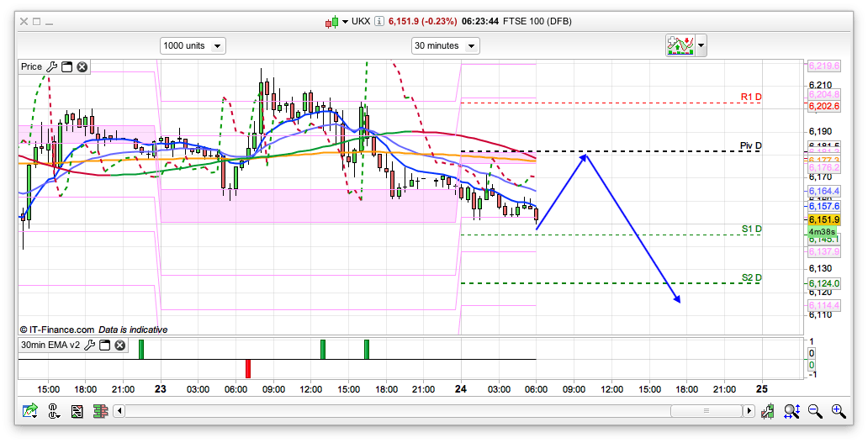Open Price panel wrench settings
Image resolution: width=868 pixels, height=443 pixels.
click(x=51, y=67)
